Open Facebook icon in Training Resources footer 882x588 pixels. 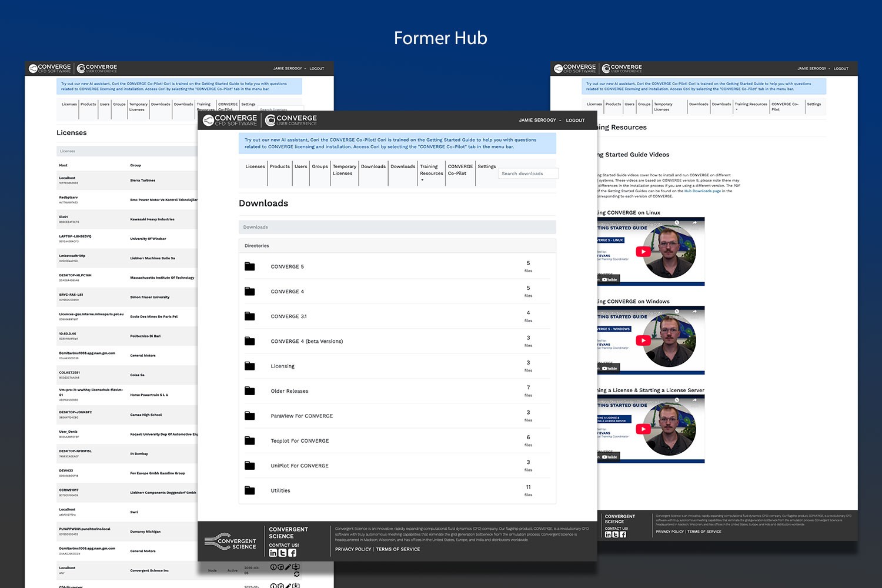point(623,534)
